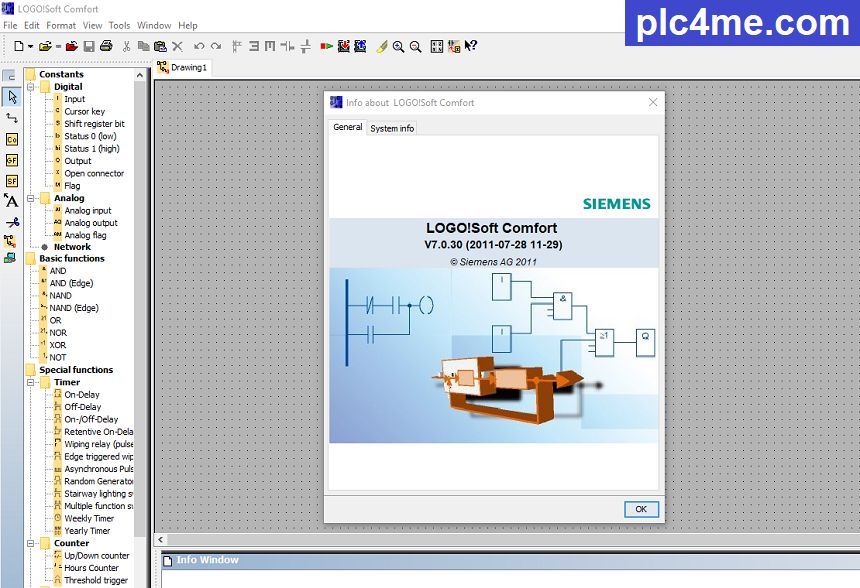This screenshot has height=588, width=860.
Task: Click the Zoom in magnifier icon
Action: click(399, 46)
